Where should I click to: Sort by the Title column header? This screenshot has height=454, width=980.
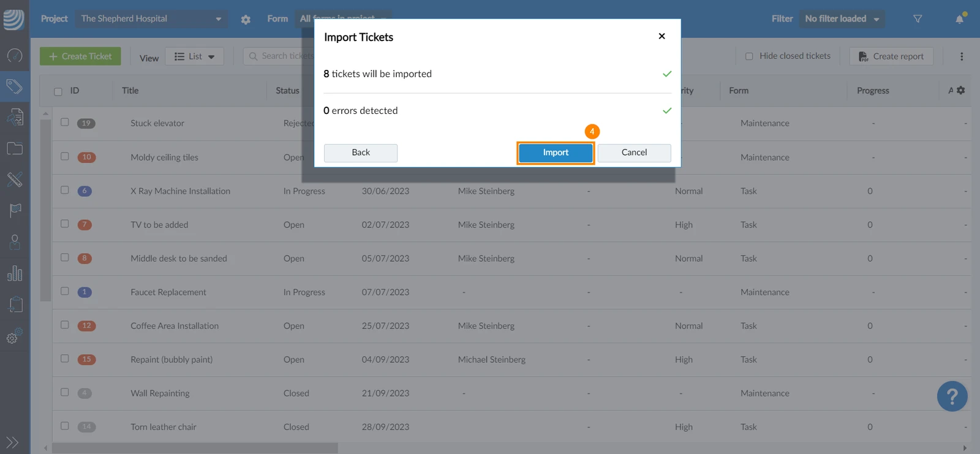click(130, 91)
